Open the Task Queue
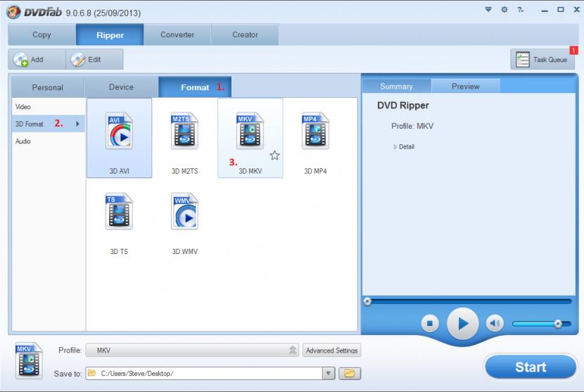This screenshot has width=584, height=392. (x=542, y=59)
